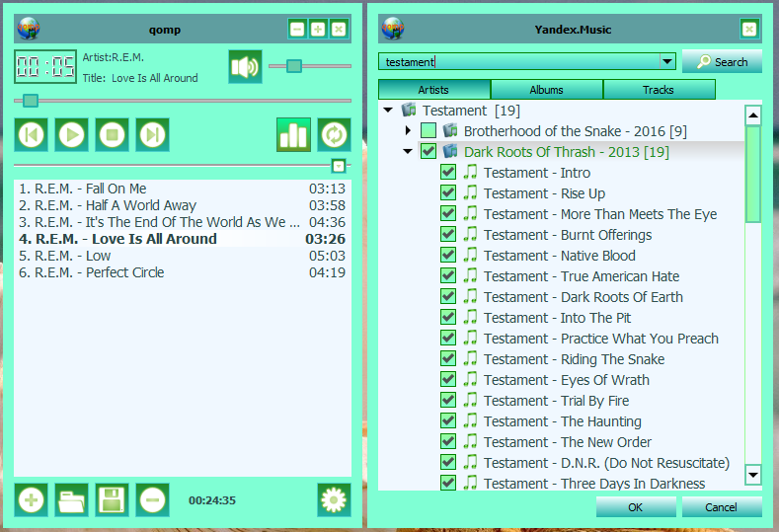Click music note icon beside Testament - Intro
This screenshot has height=532, width=779.
coord(470,172)
